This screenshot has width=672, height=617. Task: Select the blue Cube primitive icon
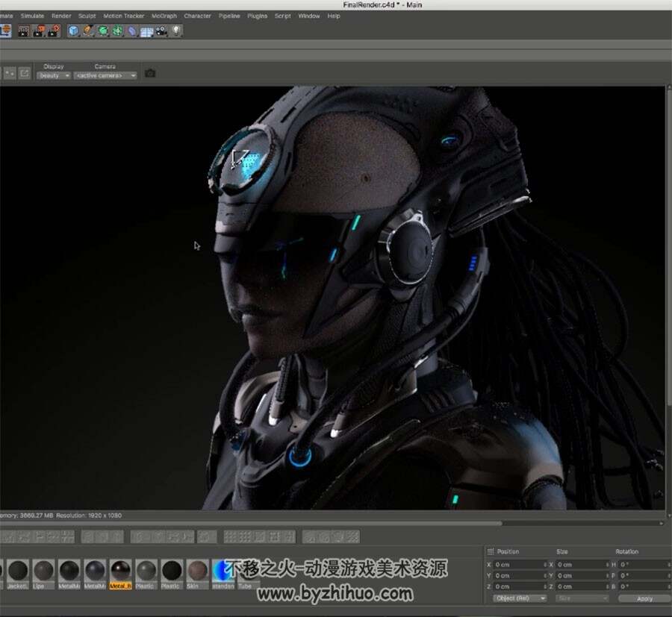[x=74, y=31]
